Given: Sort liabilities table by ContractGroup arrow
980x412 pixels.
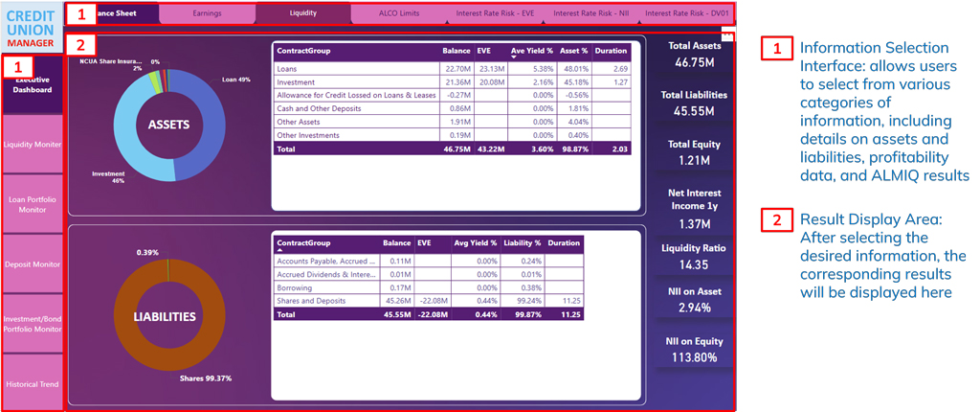Looking at the screenshot, I should [280, 250].
